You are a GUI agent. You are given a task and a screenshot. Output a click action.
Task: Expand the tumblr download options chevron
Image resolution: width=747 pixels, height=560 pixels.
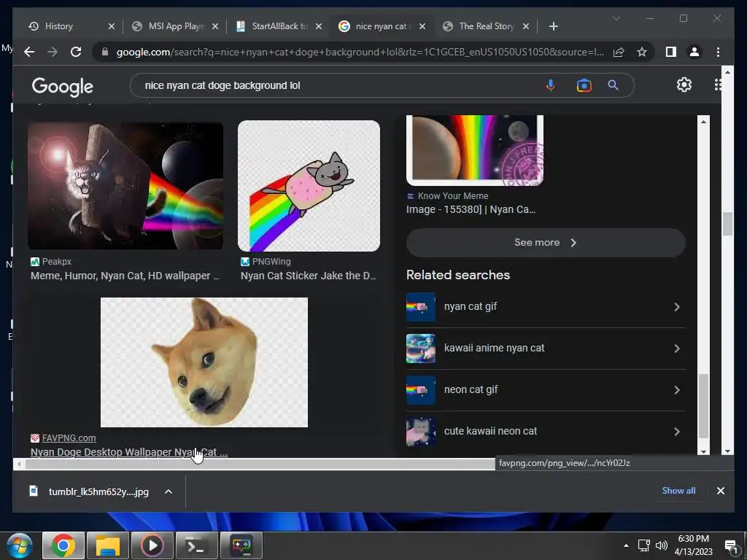pyautogui.click(x=169, y=491)
